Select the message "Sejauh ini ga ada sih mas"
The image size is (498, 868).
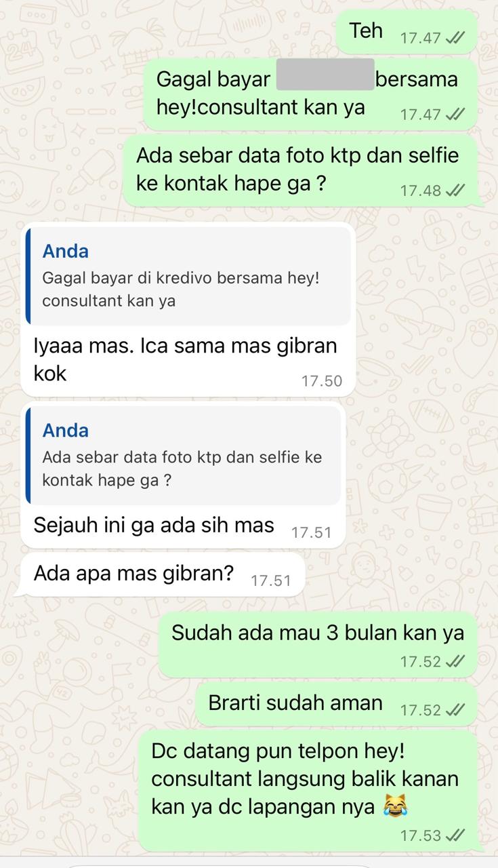point(183,475)
